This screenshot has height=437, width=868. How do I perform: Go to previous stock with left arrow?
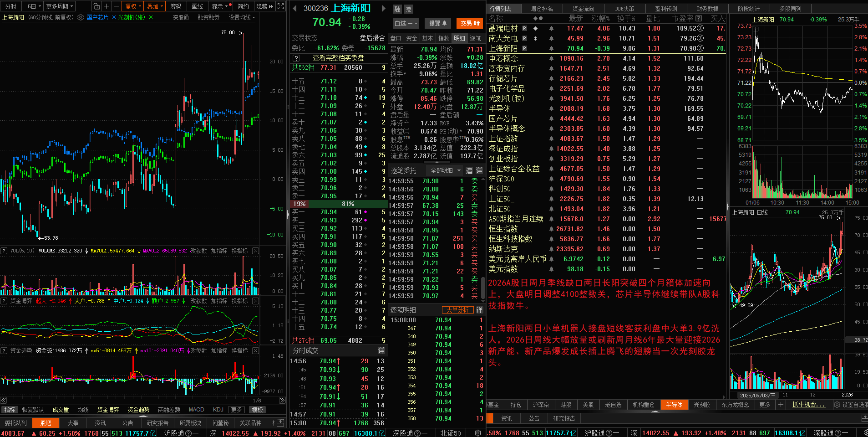[294, 8]
